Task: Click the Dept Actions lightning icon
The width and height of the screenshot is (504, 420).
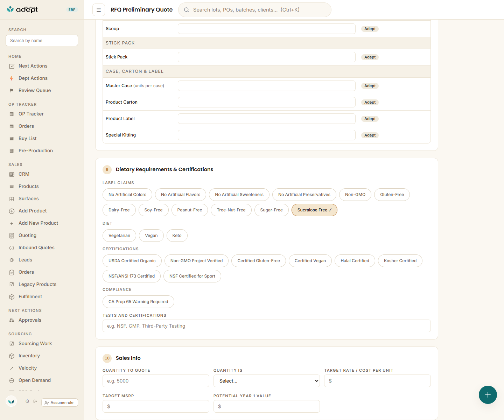Action: coord(12,78)
